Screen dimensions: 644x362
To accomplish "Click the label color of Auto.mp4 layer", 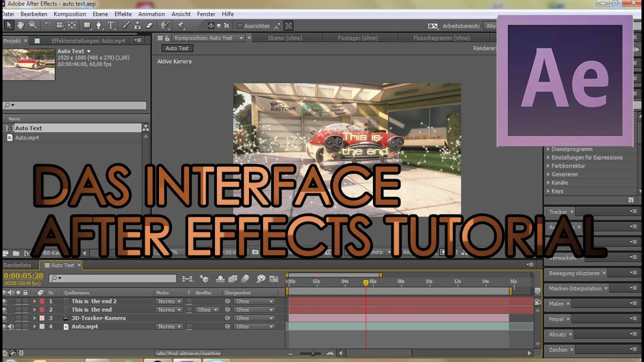I will click(x=42, y=326).
